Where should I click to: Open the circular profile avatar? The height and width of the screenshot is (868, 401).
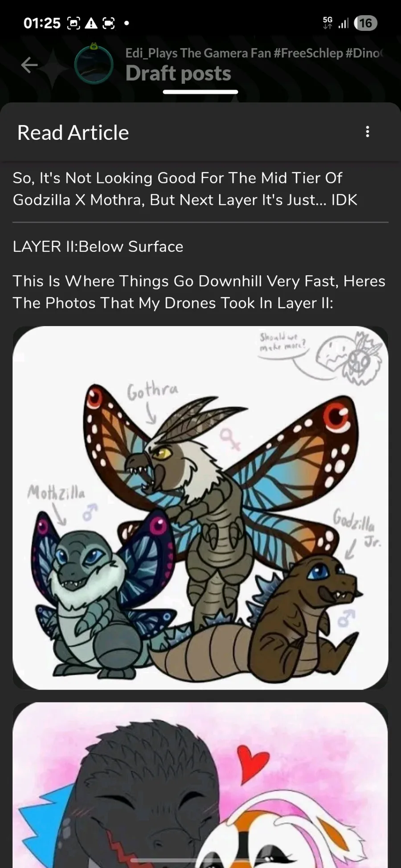(x=94, y=65)
